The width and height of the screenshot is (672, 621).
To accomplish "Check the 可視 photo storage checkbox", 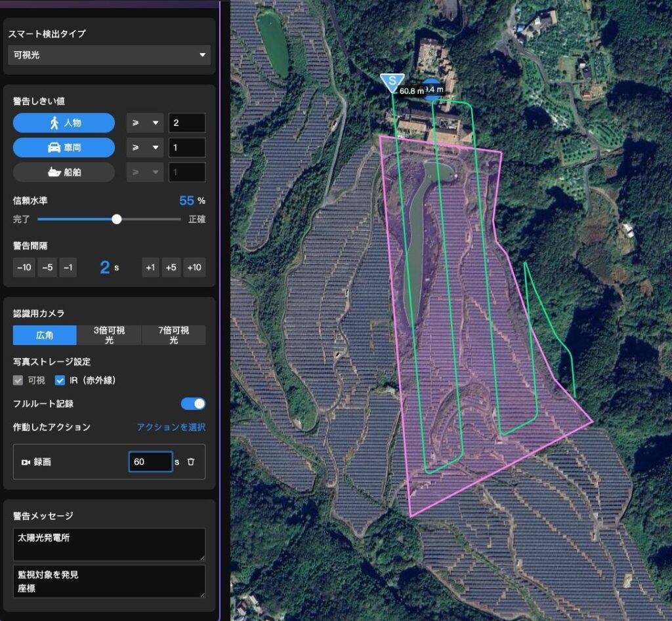I will pos(18,380).
